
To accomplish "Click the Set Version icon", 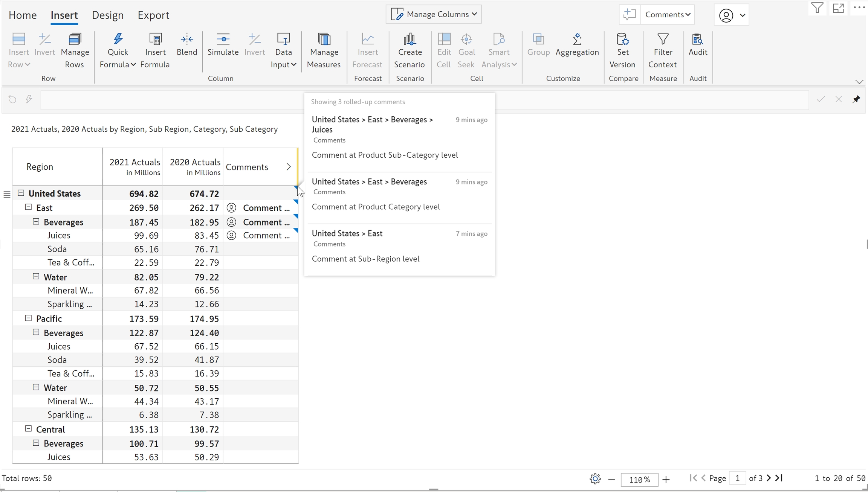I will tap(622, 40).
